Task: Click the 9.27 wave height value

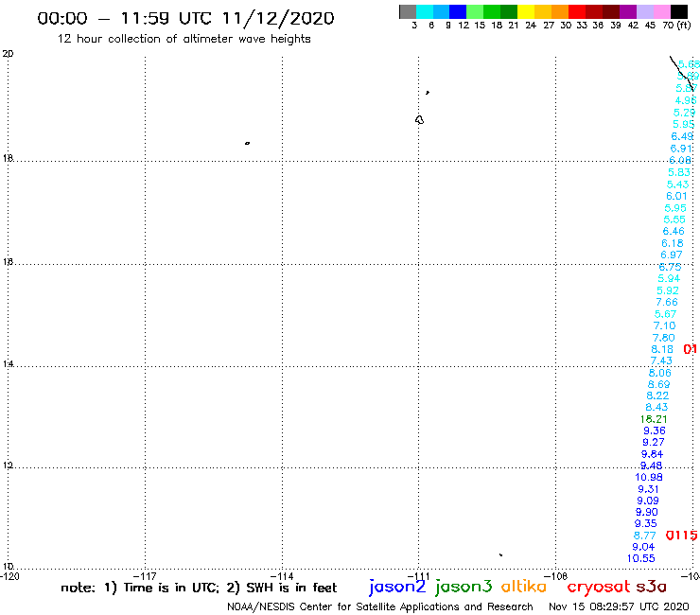Action: (x=654, y=442)
